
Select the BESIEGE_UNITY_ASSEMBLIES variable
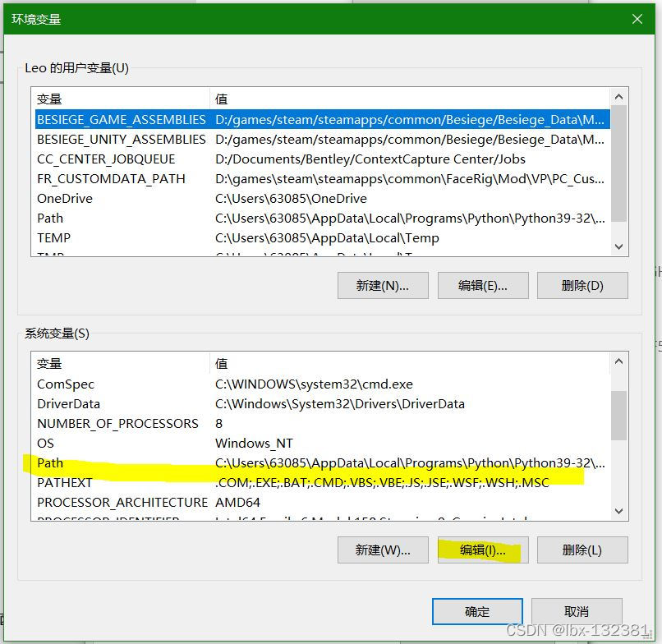coord(121,139)
